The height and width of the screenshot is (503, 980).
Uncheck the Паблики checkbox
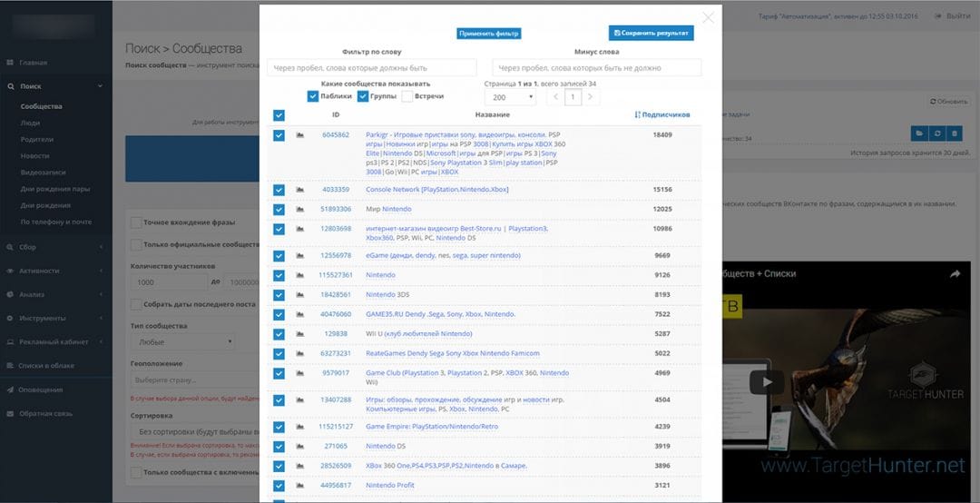(312, 96)
